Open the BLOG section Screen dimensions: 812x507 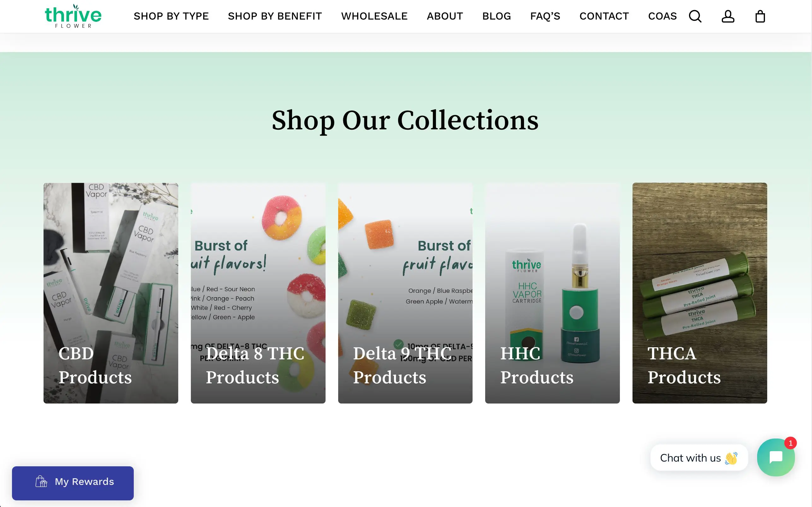tap(497, 16)
